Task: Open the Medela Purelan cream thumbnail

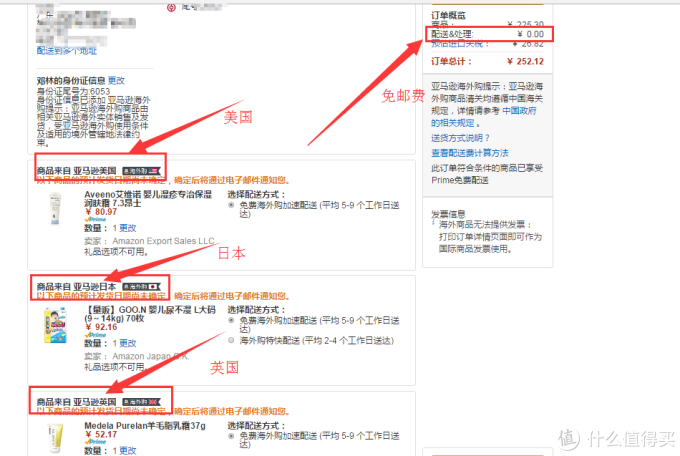Action: (x=58, y=438)
